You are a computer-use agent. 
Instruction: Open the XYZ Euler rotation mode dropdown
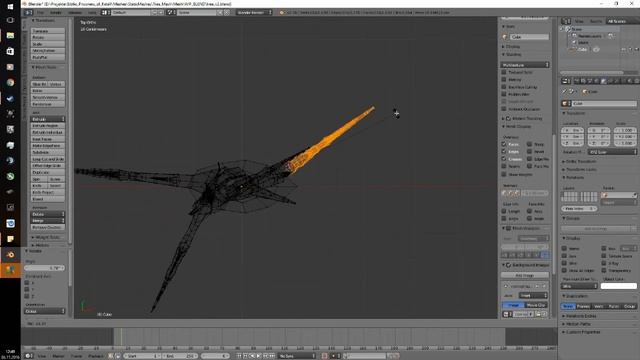[612, 152]
